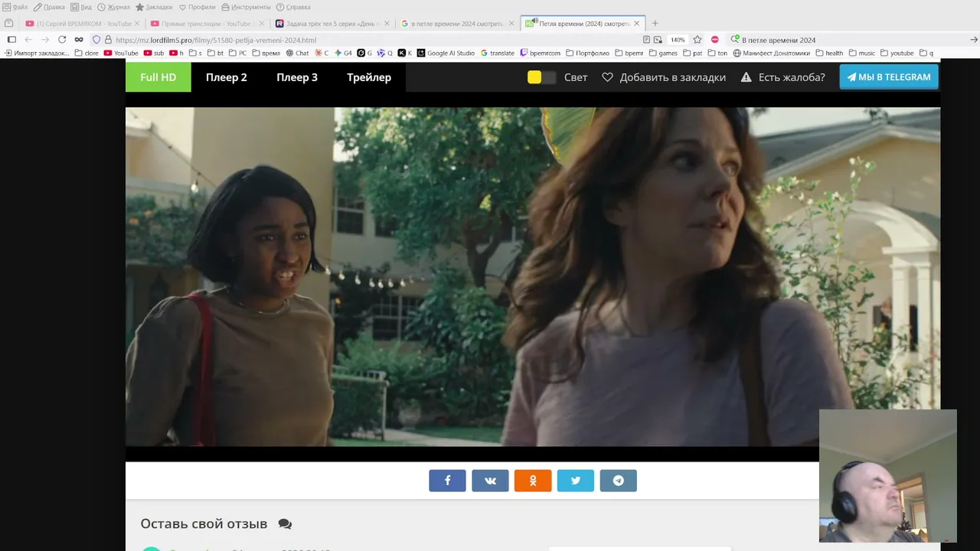Open picture-in-picture icon in address bar
The width and height of the screenshot is (980, 551).
click(658, 40)
